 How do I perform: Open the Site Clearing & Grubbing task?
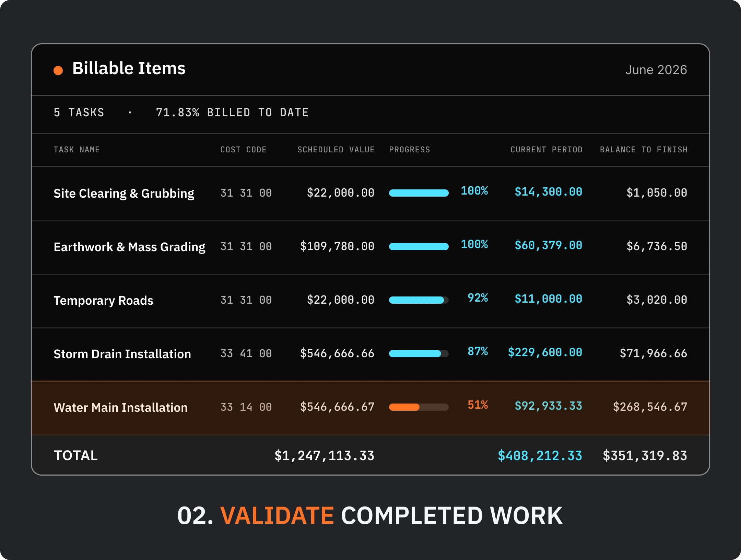point(124,193)
